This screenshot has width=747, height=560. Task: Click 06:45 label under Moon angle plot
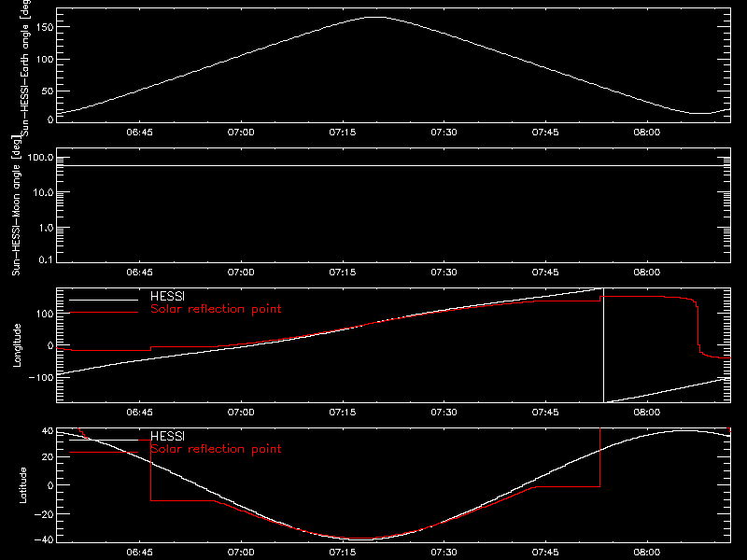[x=139, y=273]
